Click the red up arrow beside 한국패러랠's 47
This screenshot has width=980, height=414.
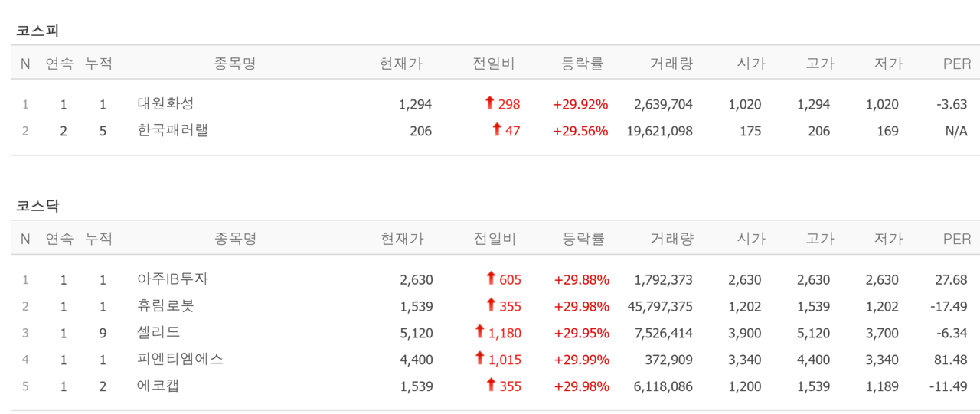tap(496, 130)
